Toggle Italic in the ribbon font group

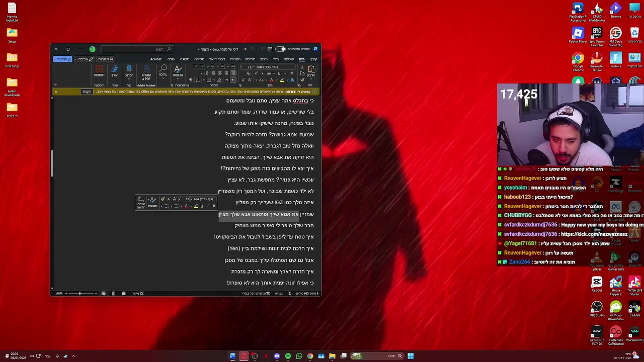click(286, 73)
